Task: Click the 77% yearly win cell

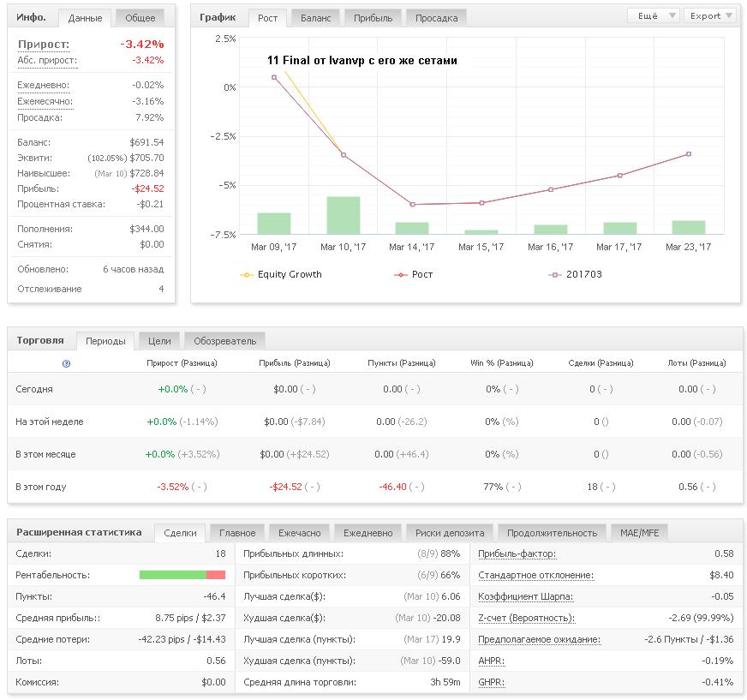Action: pyautogui.click(x=493, y=487)
